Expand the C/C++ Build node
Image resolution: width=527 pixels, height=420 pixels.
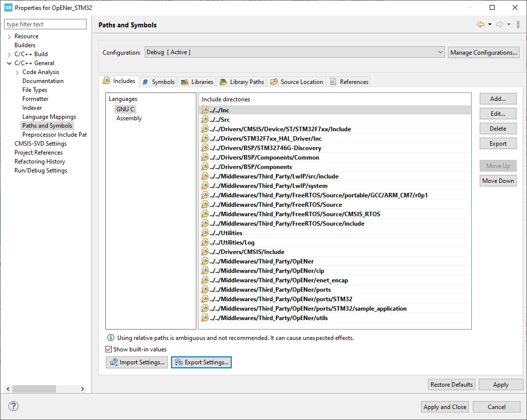click(9, 54)
